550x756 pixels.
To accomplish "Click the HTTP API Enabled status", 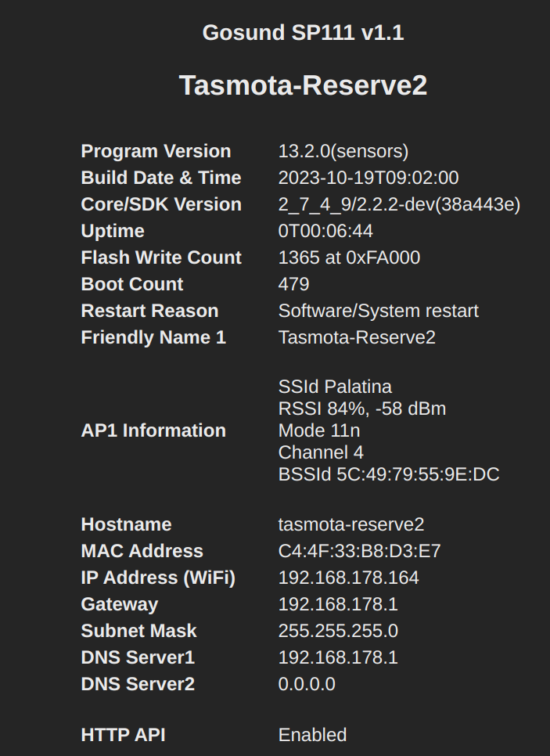I will pos(312,736).
